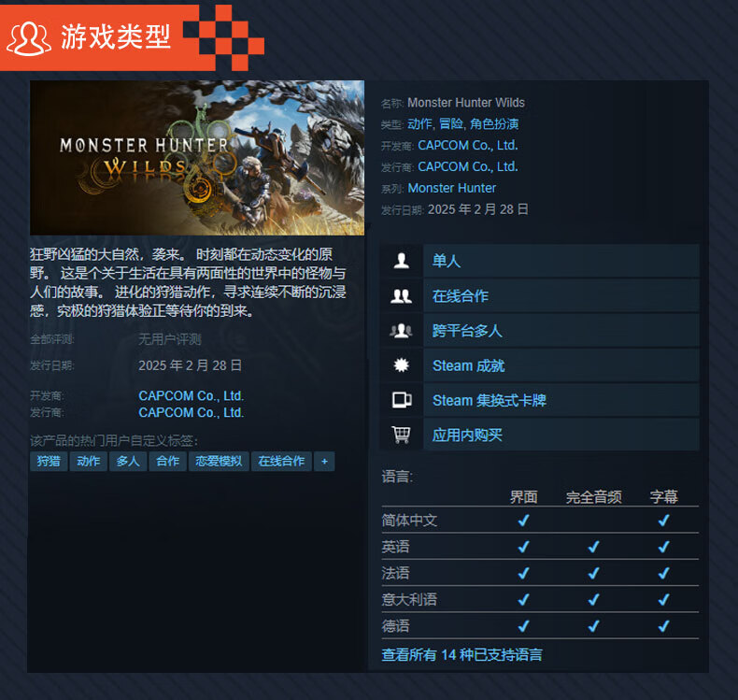Viewport: 738px width, 700px height.
Task: Click the 意大利语 language row label
Action: click(x=409, y=599)
